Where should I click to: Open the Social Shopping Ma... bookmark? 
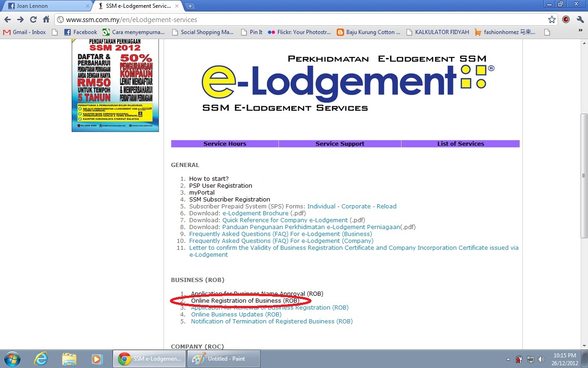203,32
